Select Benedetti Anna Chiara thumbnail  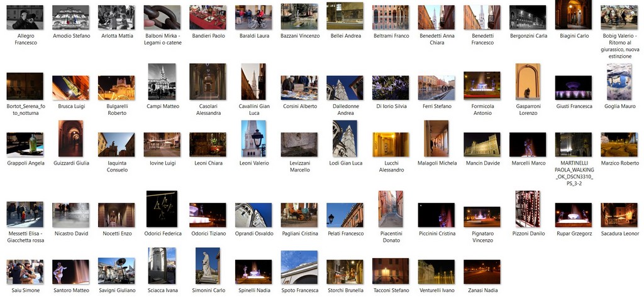pyautogui.click(x=436, y=17)
